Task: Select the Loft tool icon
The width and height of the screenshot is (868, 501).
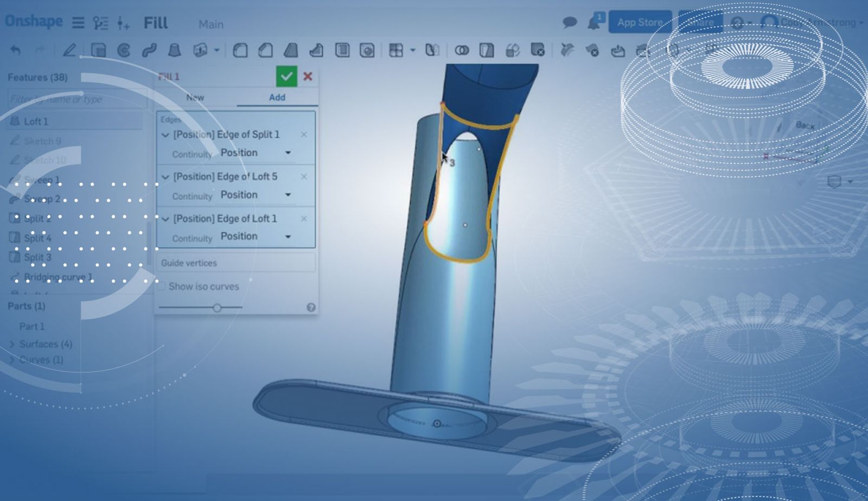Action: [174, 50]
